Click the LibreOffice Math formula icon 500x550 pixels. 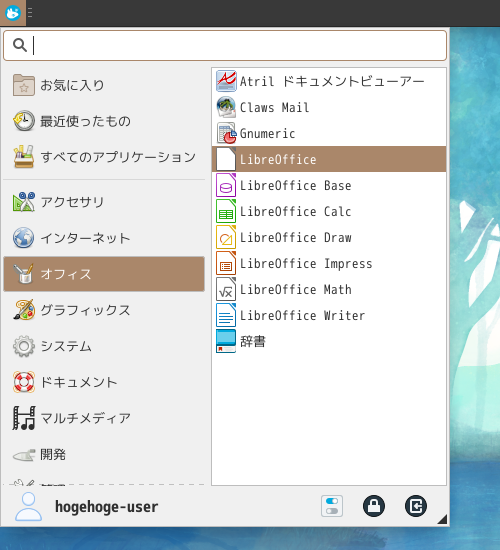pos(226,289)
